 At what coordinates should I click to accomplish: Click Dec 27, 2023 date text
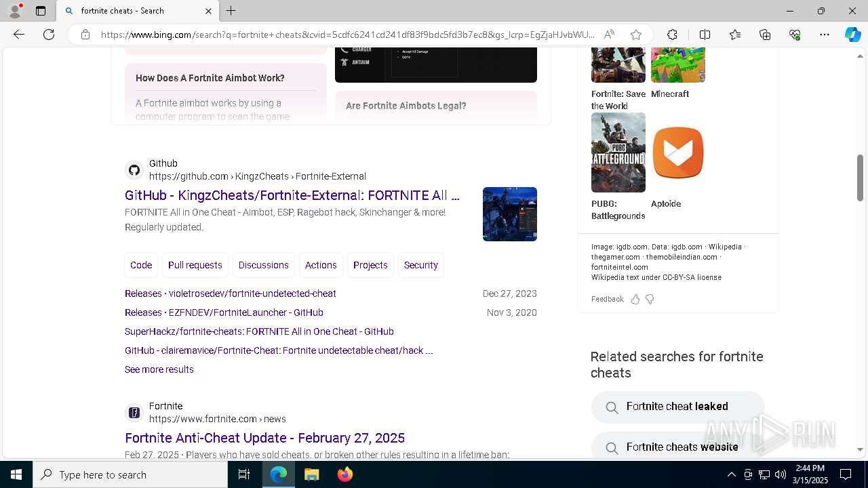click(510, 293)
